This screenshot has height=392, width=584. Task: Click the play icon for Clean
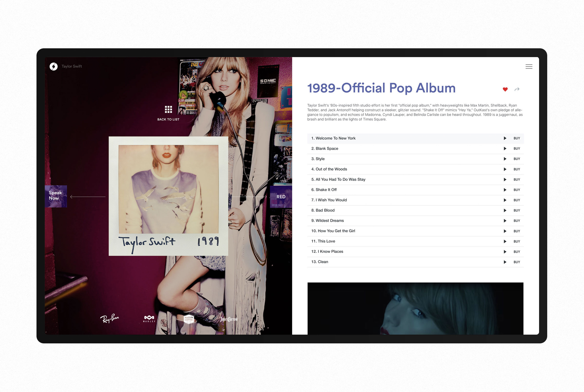click(x=505, y=262)
